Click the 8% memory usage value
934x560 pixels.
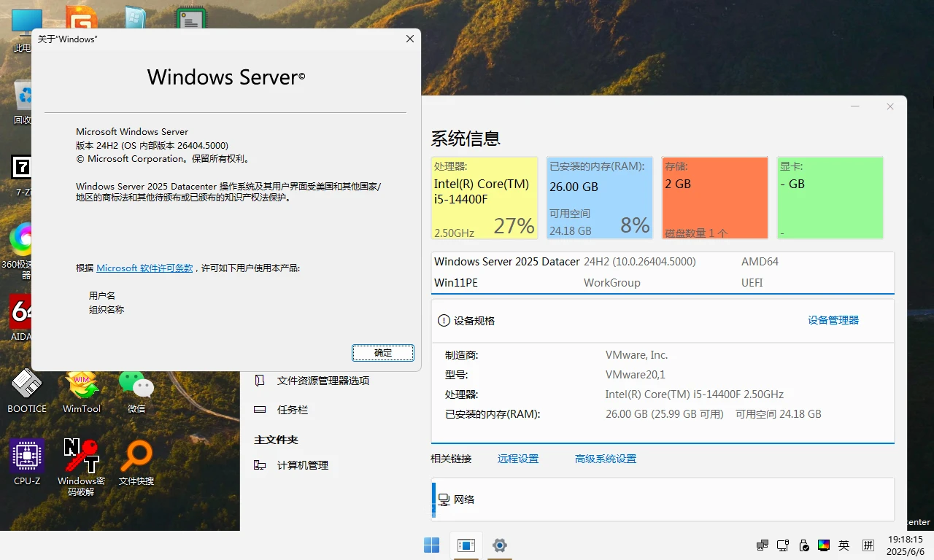(635, 226)
